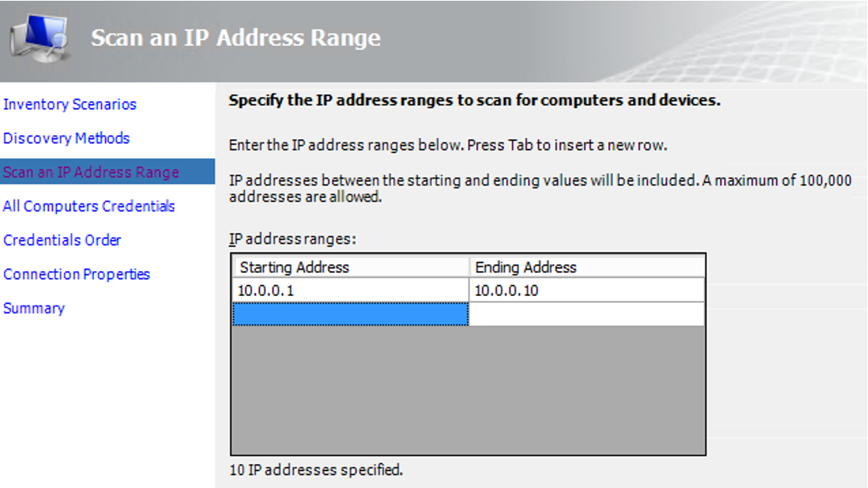The image size is (868, 488).
Task: Click the bold instruction heading text
Action: [474, 100]
